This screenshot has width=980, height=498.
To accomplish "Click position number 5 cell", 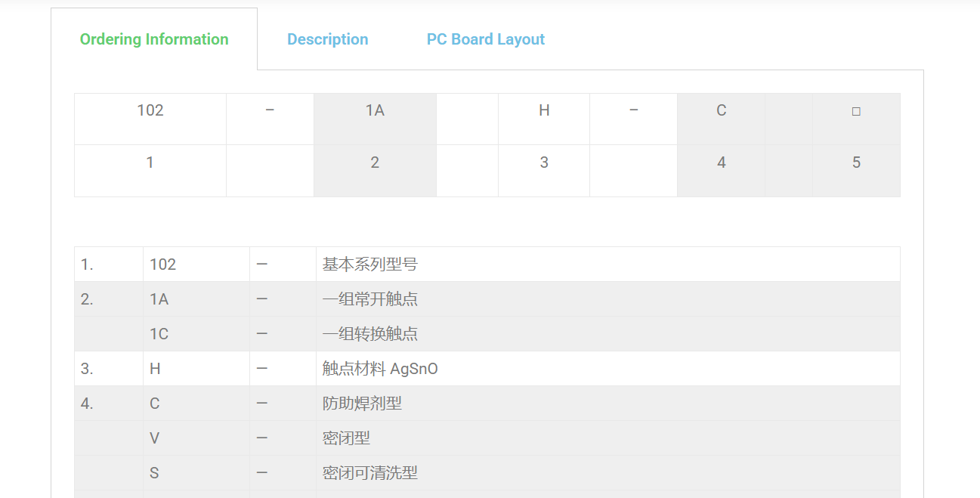I will click(x=856, y=162).
